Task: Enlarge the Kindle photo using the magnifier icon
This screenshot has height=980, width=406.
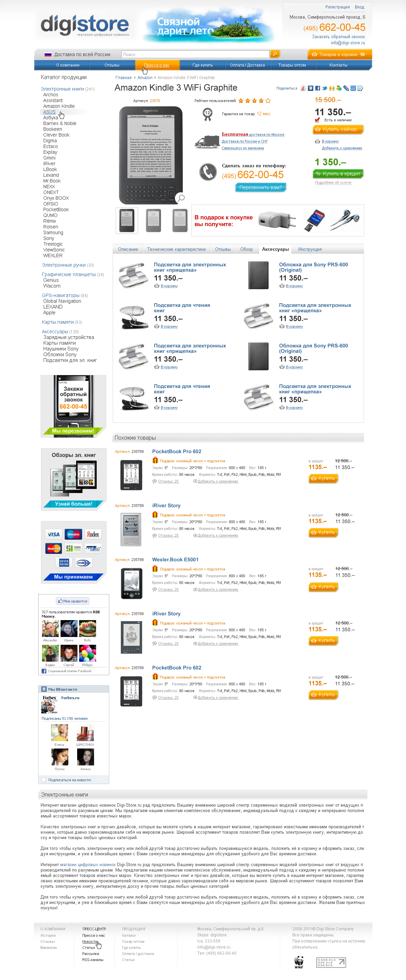Action: click(181, 198)
